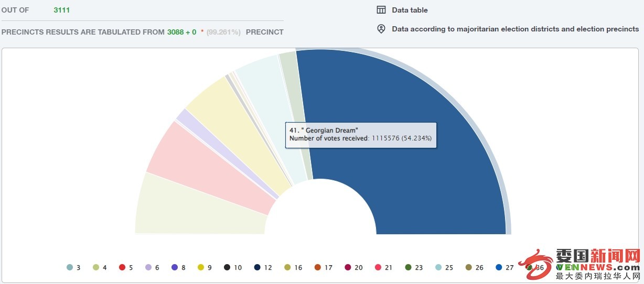Click the location pin person icon
644x284 pixels.
click(x=381, y=29)
